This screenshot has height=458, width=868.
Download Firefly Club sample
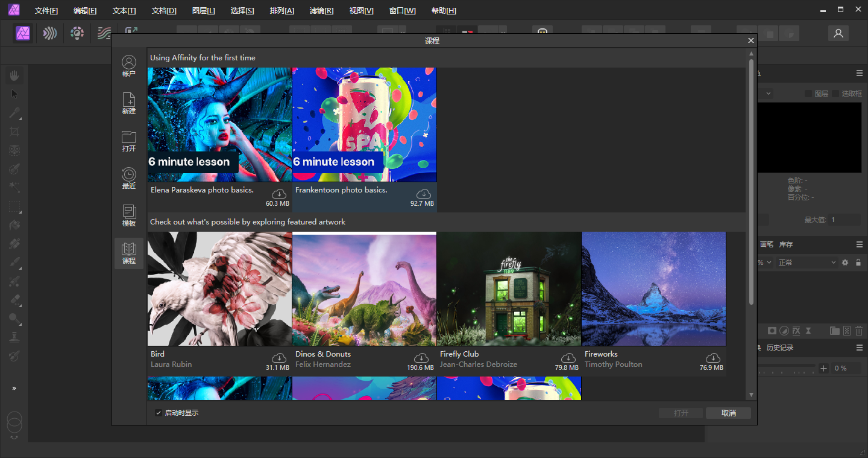click(568, 357)
